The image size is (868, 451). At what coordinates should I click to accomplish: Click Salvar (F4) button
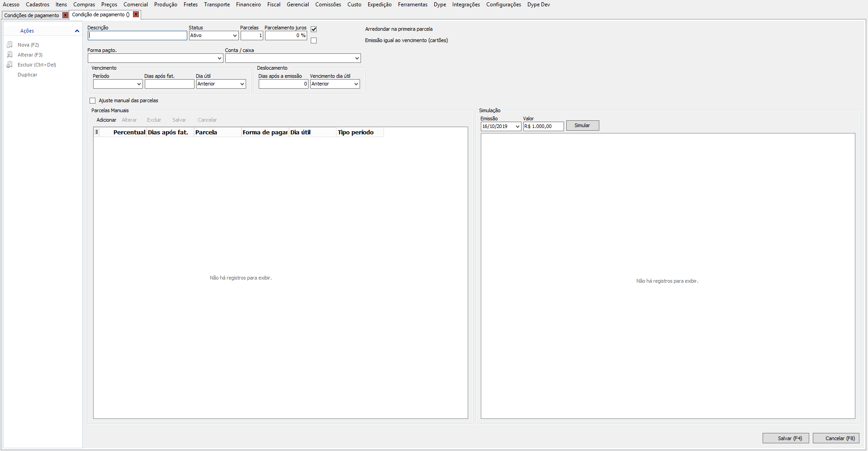786,438
